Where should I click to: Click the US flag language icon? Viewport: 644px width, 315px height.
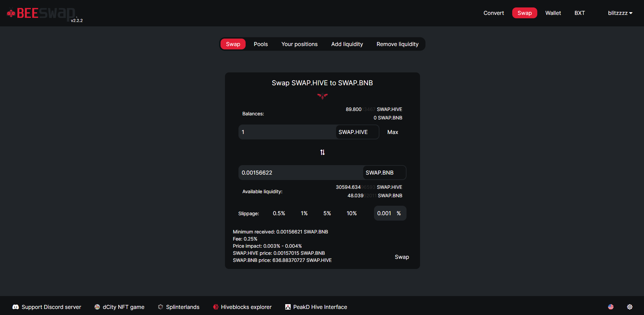tap(611, 307)
